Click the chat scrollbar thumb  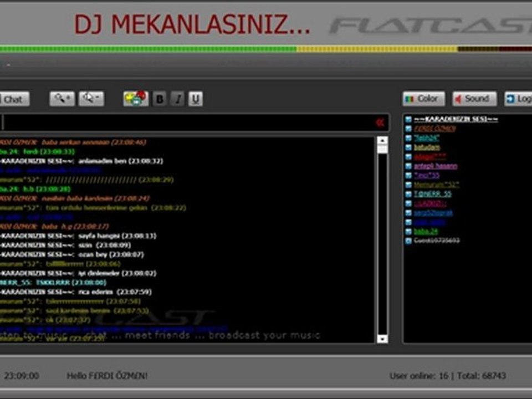click(382, 149)
